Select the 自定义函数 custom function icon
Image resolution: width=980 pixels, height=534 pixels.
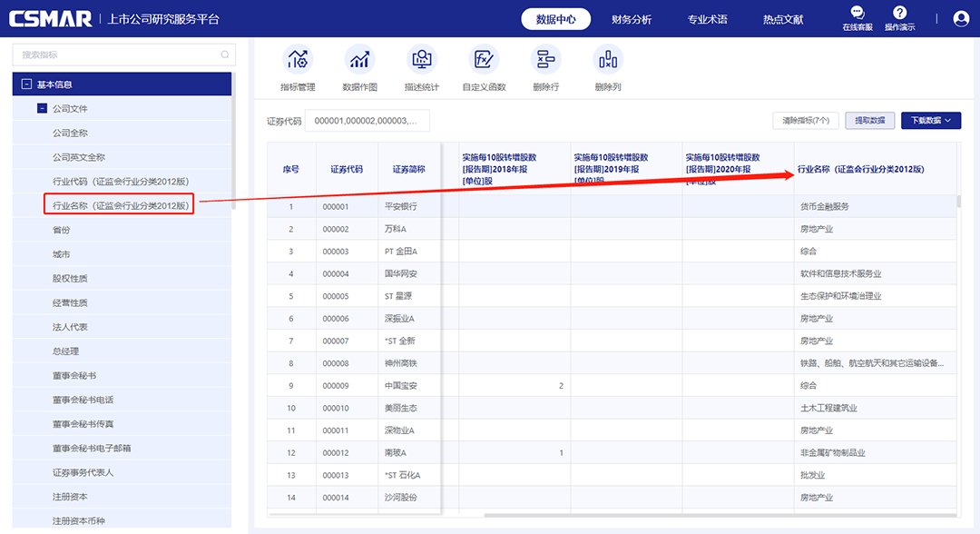tap(484, 60)
